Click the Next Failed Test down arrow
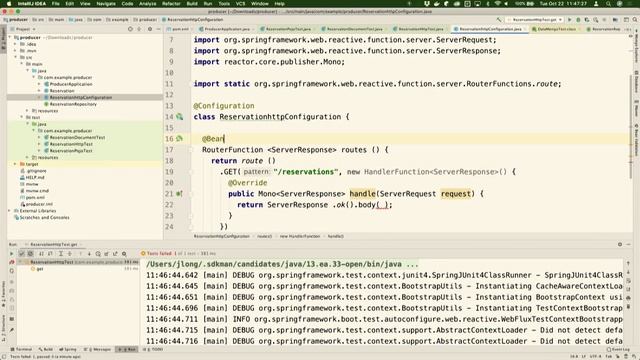This screenshot has width=640, height=360. tap(89, 253)
